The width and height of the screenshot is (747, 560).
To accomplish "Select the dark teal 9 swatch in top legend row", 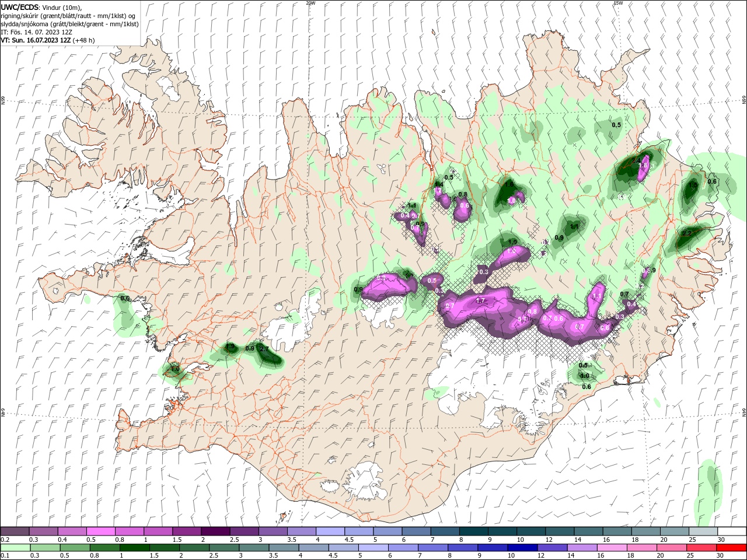I will point(502,531).
